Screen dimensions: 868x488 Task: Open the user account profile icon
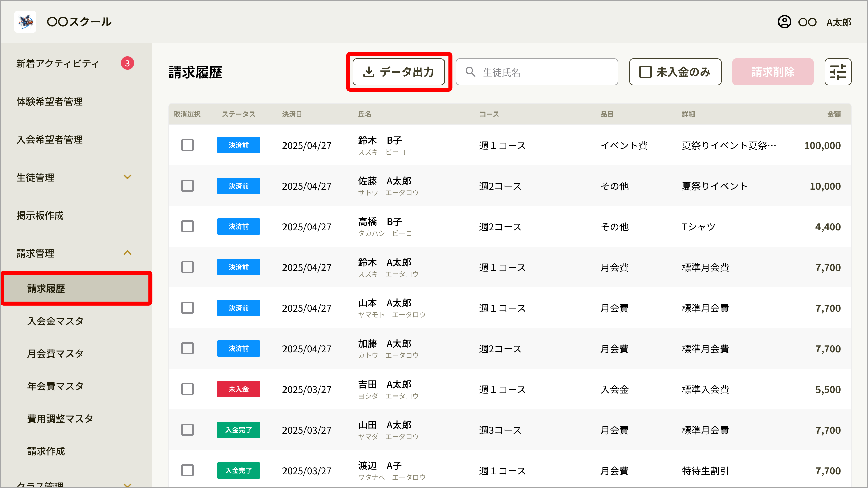pyautogui.click(x=784, y=22)
